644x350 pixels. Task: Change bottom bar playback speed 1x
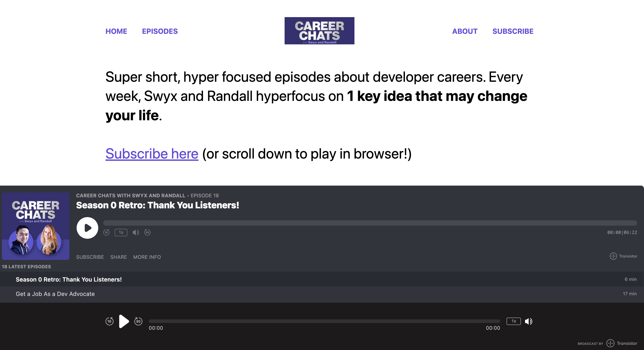514,321
